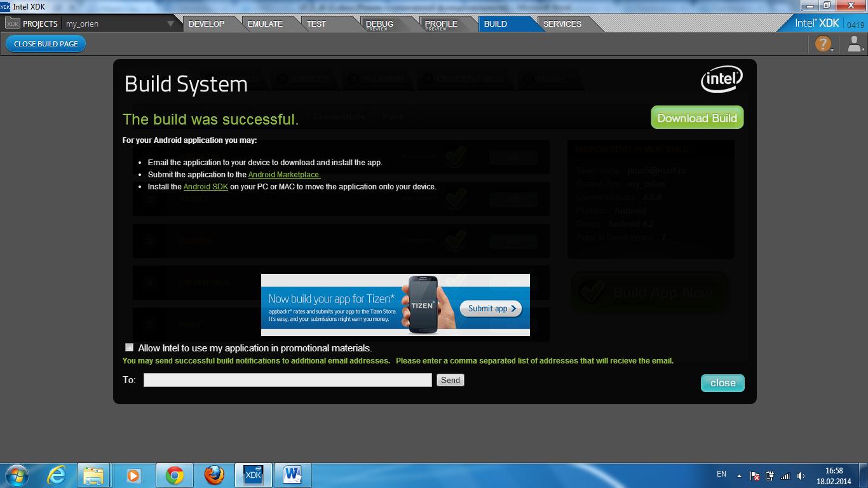Switch to Intel XDK taskbar item
The image size is (868, 488).
[x=254, y=475]
